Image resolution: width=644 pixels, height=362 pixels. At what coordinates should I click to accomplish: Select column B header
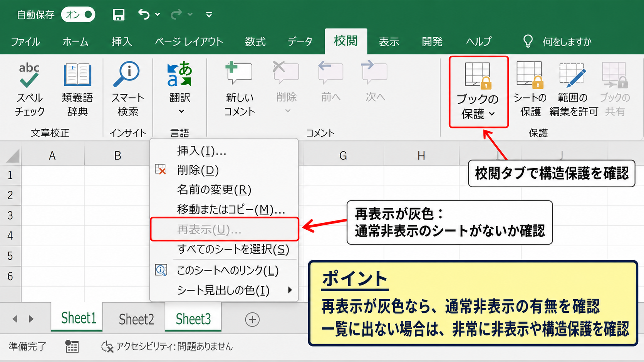[117, 156]
